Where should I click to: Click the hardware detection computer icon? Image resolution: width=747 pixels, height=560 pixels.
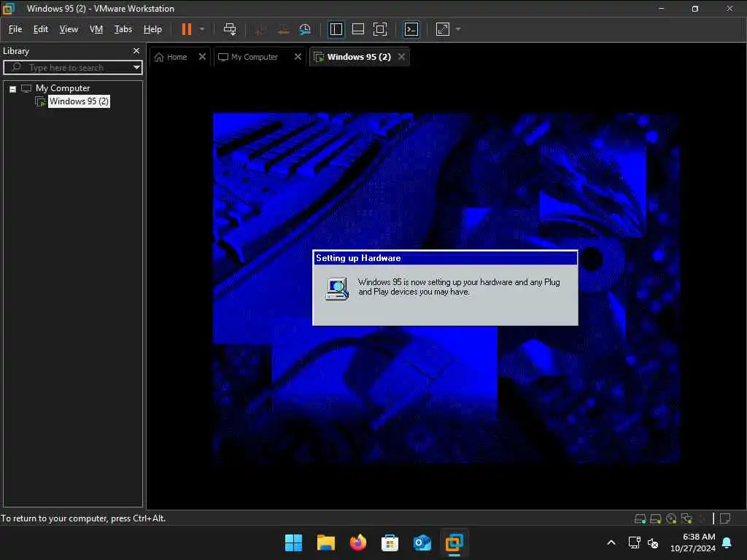tap(337, 289)
